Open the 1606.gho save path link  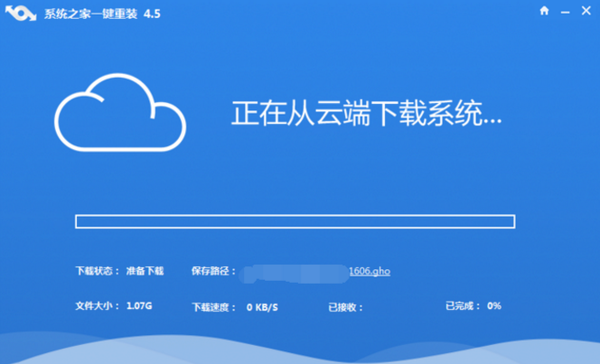369,271
